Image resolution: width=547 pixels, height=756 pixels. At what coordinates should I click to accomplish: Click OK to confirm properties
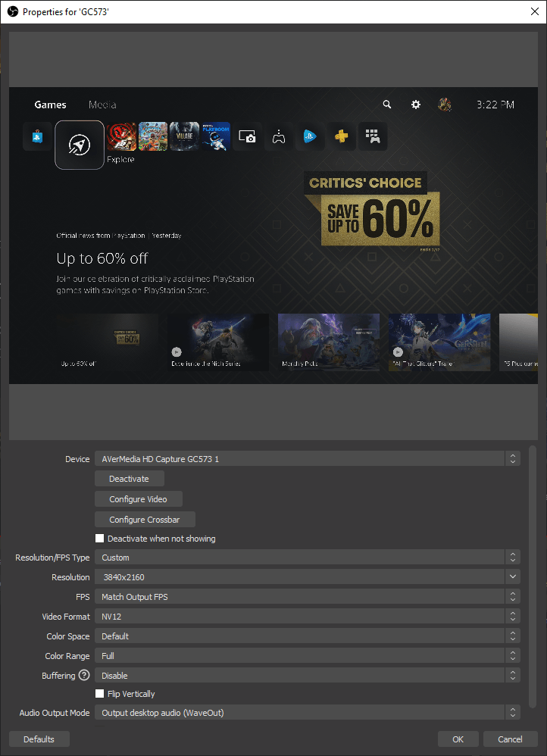[458, 739]
